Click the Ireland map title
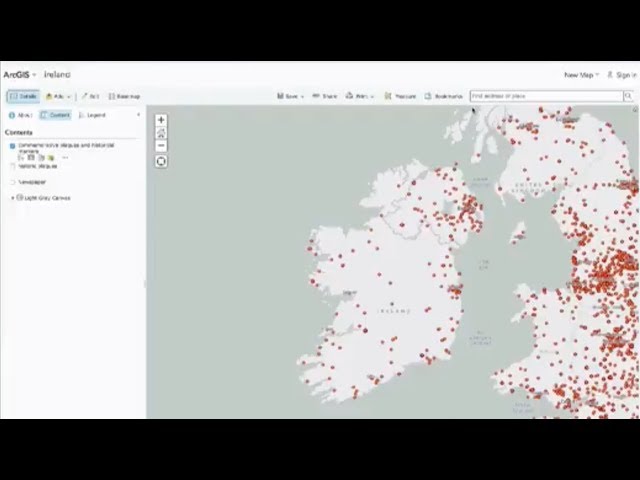 (x=57, y=75)
